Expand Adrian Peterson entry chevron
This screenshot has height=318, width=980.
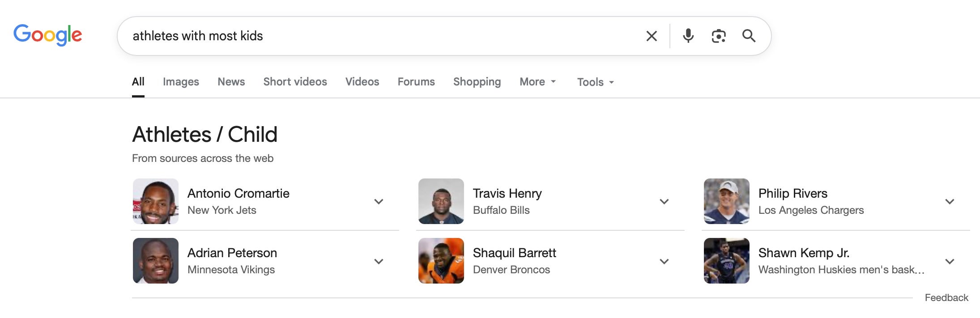pyautogui.click(x=379, y=261)
